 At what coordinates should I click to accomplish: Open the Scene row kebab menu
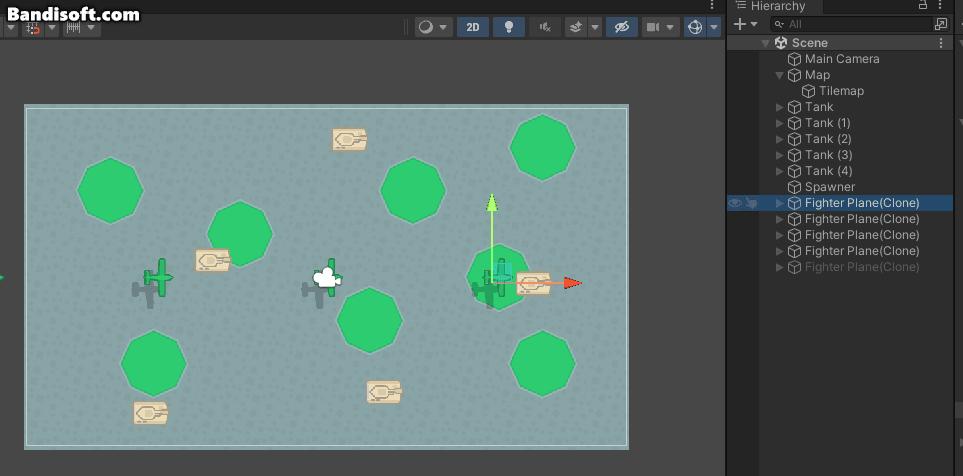coord(941,43)
